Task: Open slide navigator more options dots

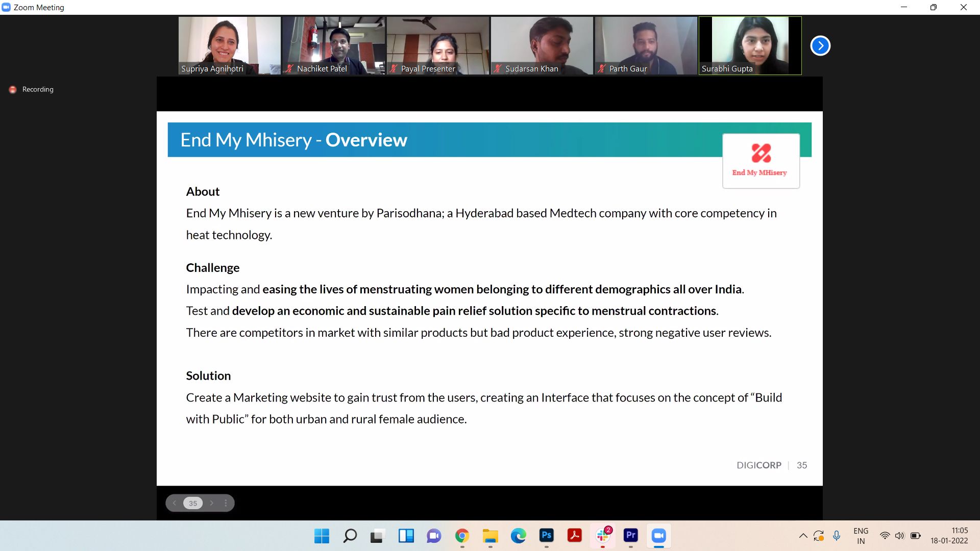Action: tap(226, 503)
